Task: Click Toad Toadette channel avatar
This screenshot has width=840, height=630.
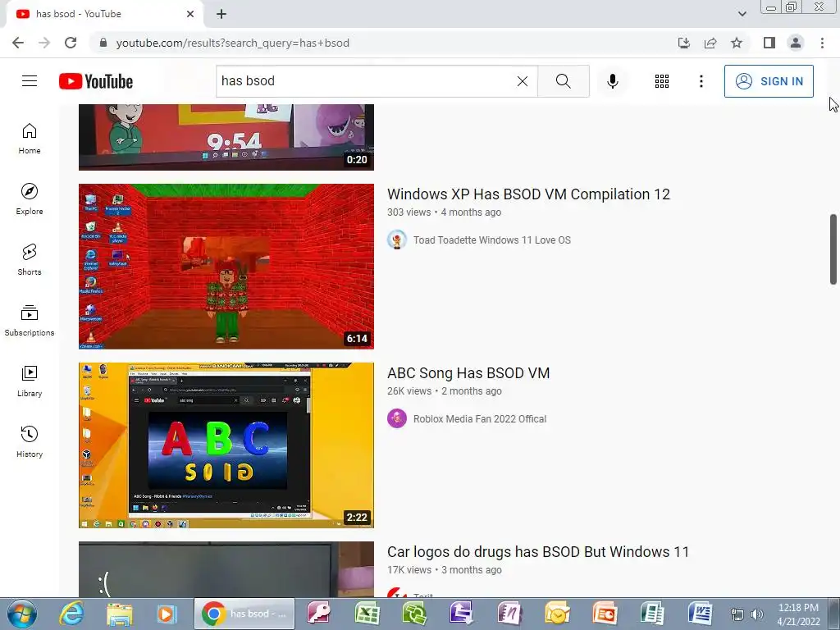Action: [397, 240]
